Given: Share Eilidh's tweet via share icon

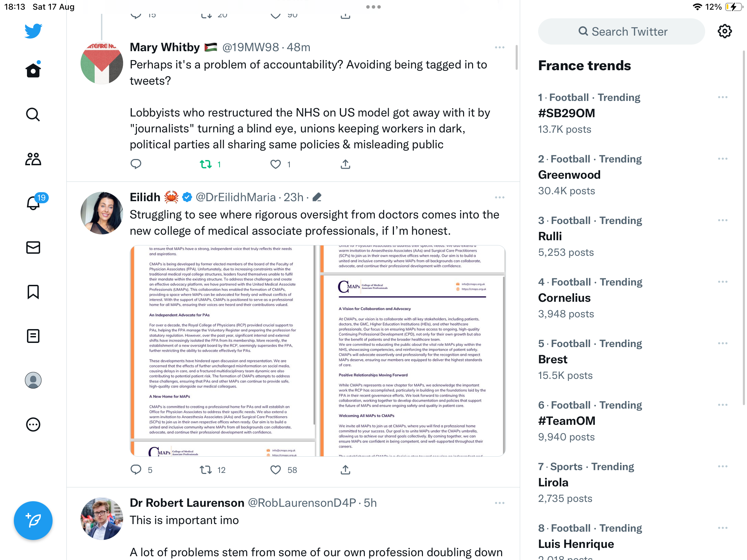Looking at the screenshot, I should [345, 470].
